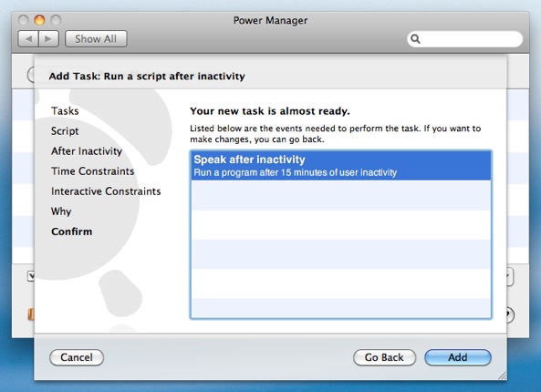The width and height of the screenshot is (541, 392).
Task: Click the forward navigation arrow
Action: tap(48, 38)
